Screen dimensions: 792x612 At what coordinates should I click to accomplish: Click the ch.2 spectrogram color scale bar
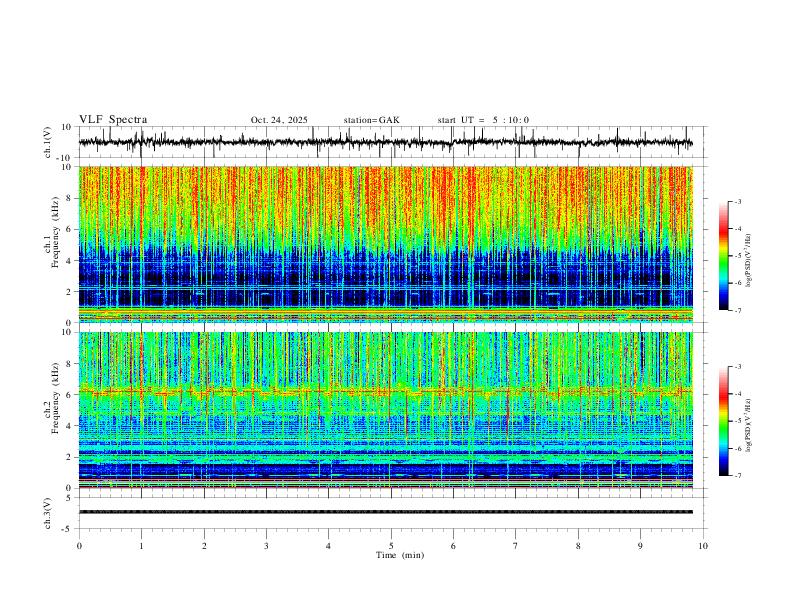coord(723,421)
